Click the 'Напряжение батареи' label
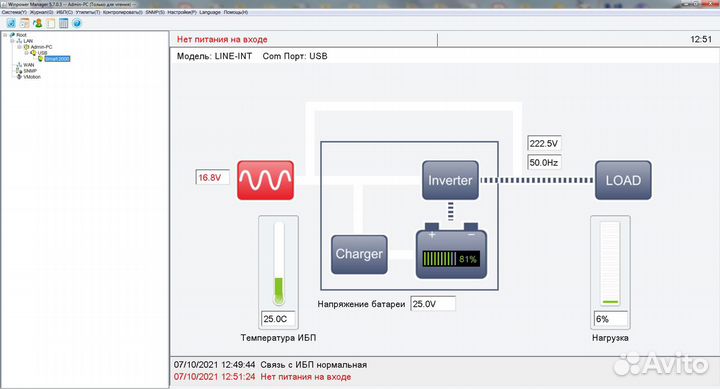Image resolution: width=720 pixels, height=389 pixels. tap(361, 304)
